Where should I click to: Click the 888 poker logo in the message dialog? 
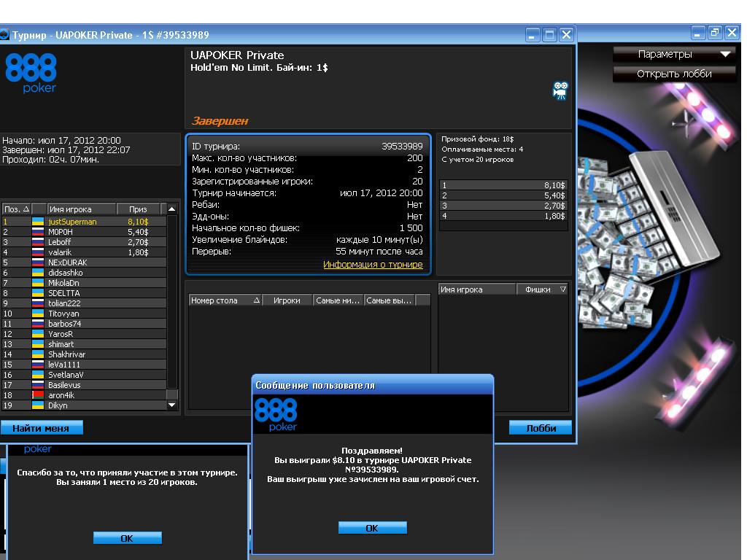tap(276, 415)
